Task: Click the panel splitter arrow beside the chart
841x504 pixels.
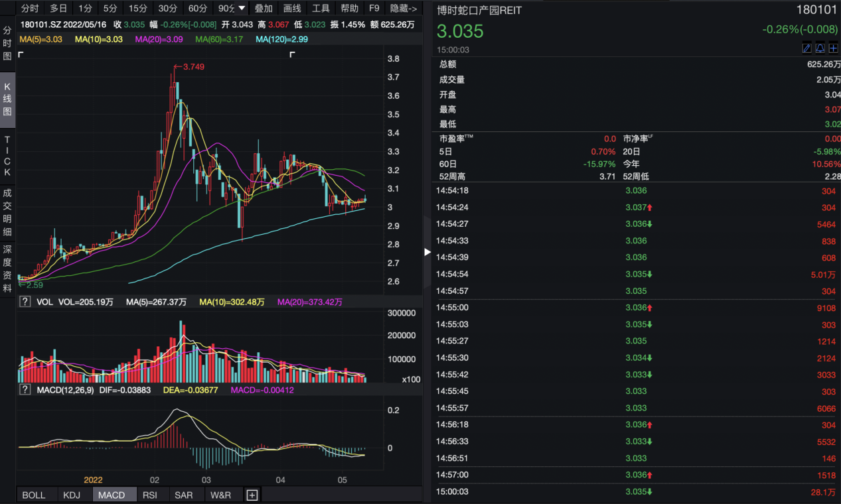Action: [x=427, y=252]
